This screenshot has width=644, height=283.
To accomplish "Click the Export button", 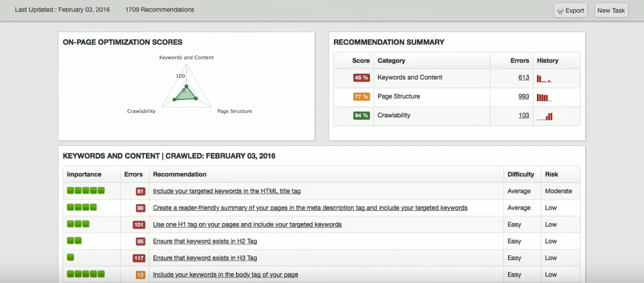I will (x=570, y=11).
